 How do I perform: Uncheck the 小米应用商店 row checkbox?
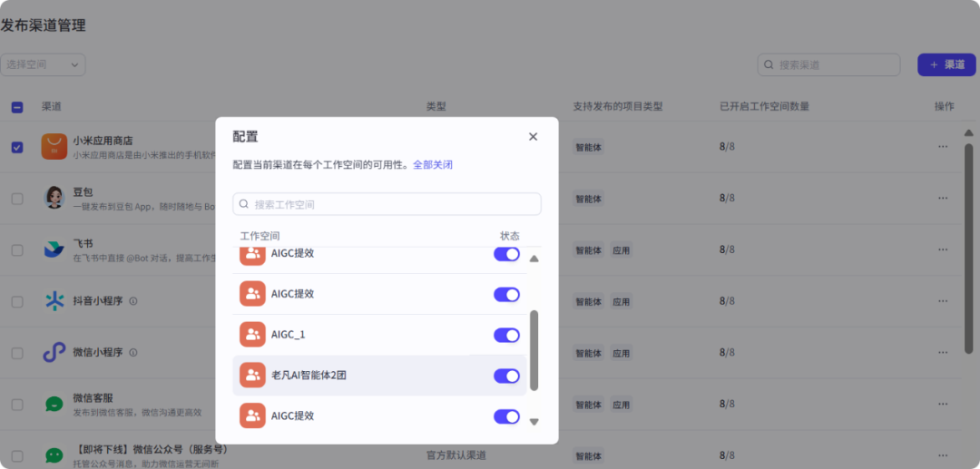(17, 147)
